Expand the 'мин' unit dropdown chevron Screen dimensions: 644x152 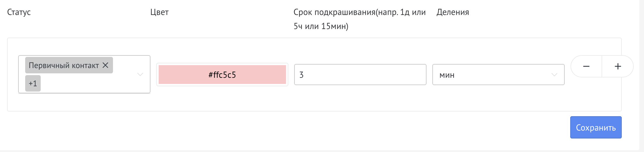pyautogui.click(x=554, y=75)
